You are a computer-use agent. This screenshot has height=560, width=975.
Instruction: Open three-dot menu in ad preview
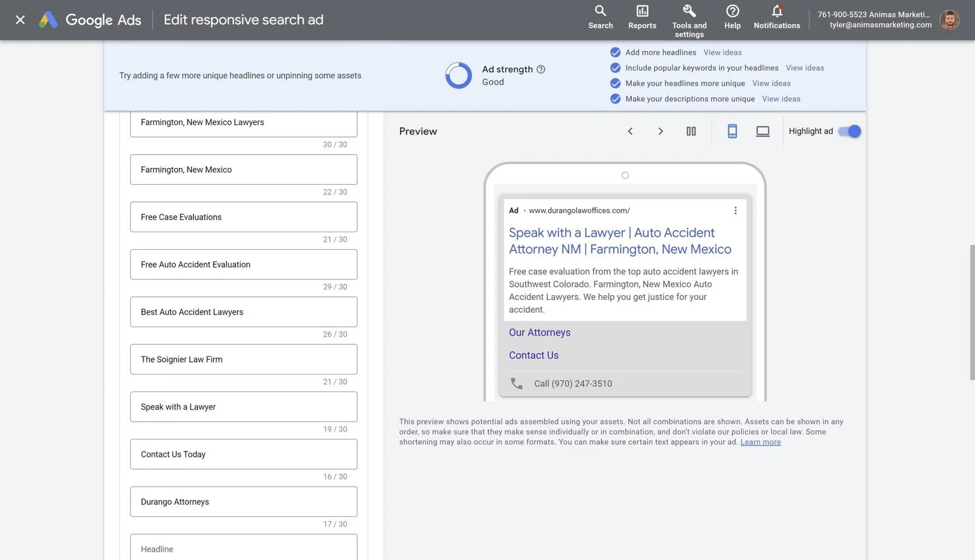(x=735, y=211)
